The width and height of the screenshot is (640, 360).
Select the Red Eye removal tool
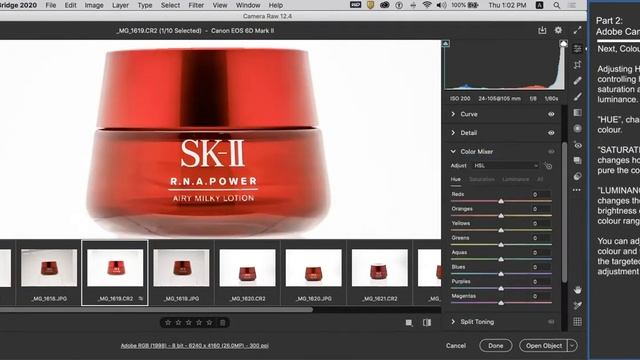577,145
